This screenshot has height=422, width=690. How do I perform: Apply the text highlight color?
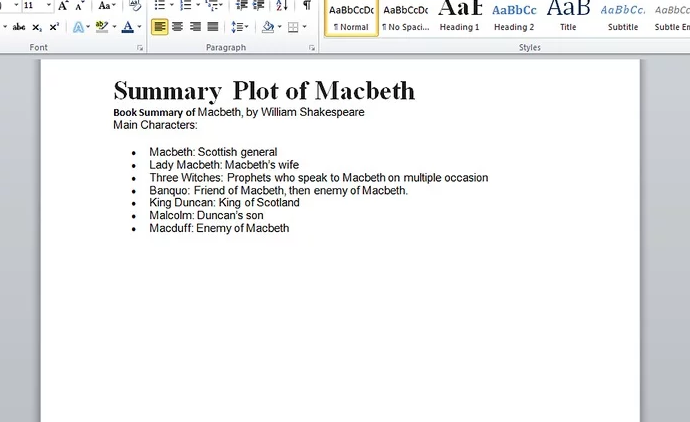coord(102,27)
